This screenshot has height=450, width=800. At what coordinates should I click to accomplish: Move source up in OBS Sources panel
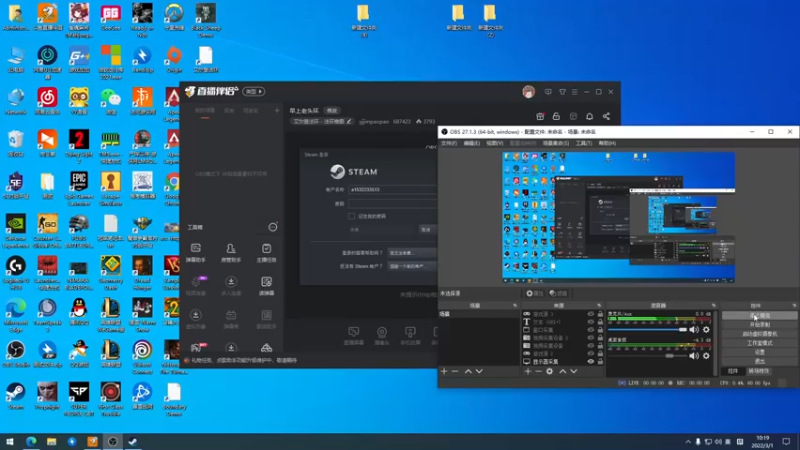coord(562,371)
